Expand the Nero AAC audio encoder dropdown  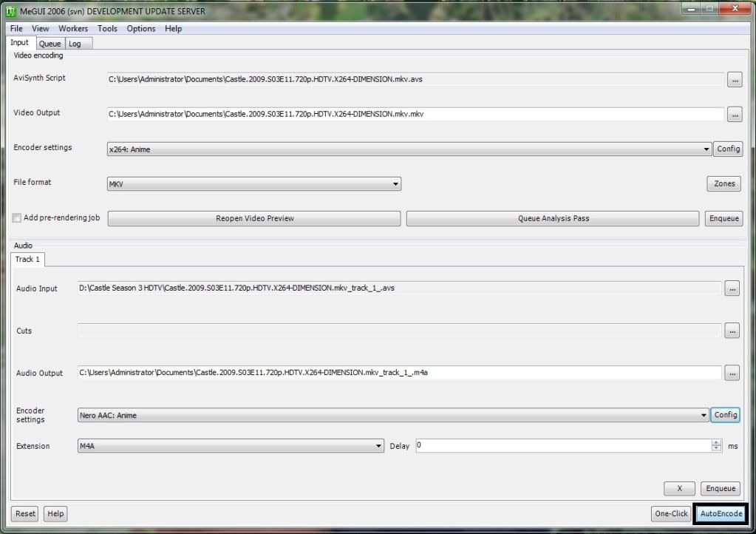tap(704, 416)
